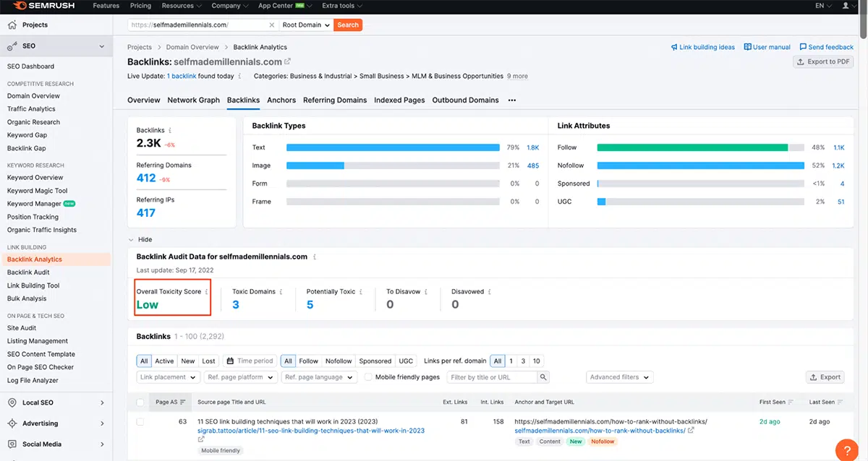Click info icon next to To Disavow
This screenshot has height=461, width=868.
click(x=425, y=292)
